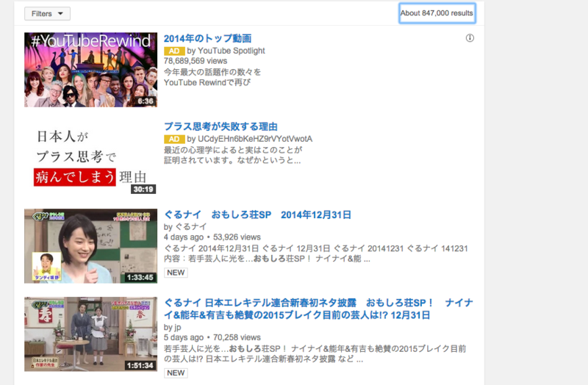Click '5 days ago • 70,258 views' text
Viewport: 588px width, 385px height.
click(212, 337)
